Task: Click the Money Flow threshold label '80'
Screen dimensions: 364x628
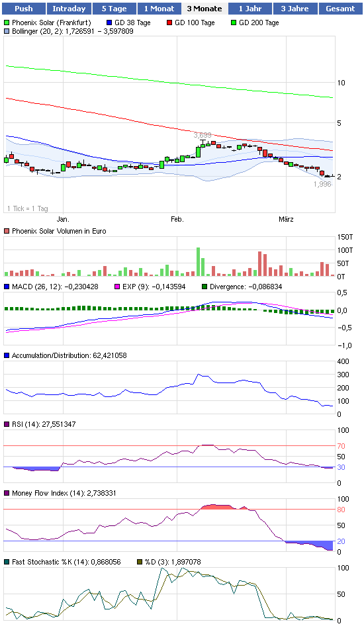Action: pos(341,510)
